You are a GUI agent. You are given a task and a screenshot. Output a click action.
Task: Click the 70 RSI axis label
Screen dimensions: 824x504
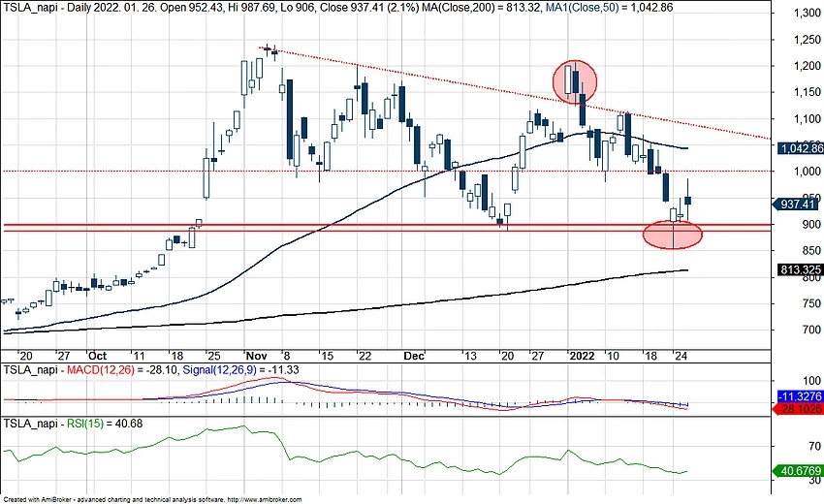point(814,446)
